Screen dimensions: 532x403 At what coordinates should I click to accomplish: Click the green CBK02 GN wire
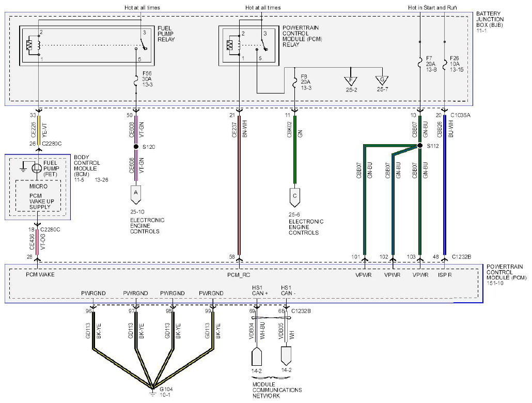pyautogui.click(x=295, y=149)
